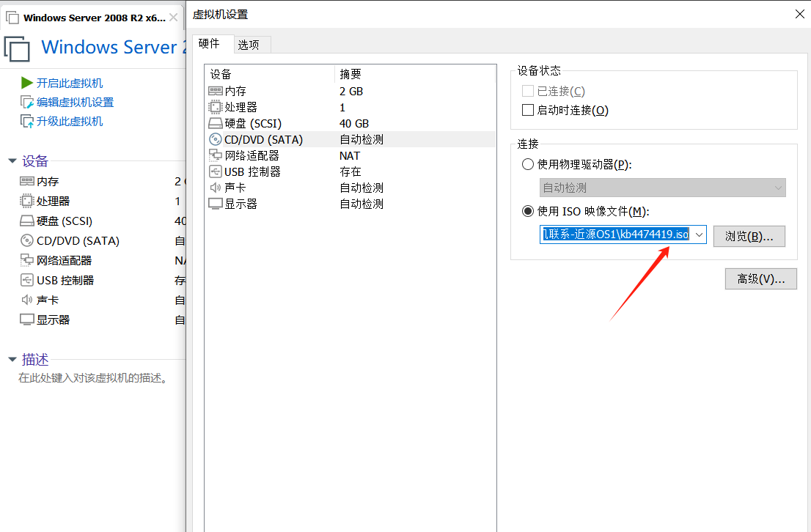
Task: Click the description text area in main window
Action: point(93,378)
